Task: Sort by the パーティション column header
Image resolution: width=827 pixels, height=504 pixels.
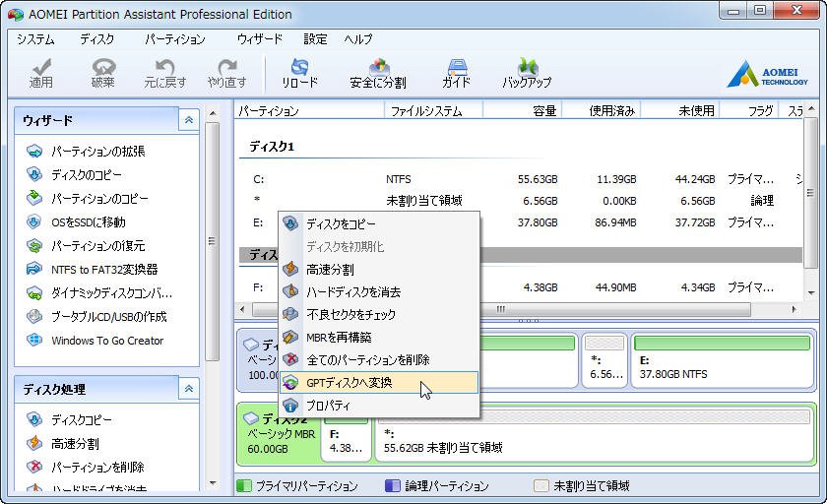Action: 309,110
